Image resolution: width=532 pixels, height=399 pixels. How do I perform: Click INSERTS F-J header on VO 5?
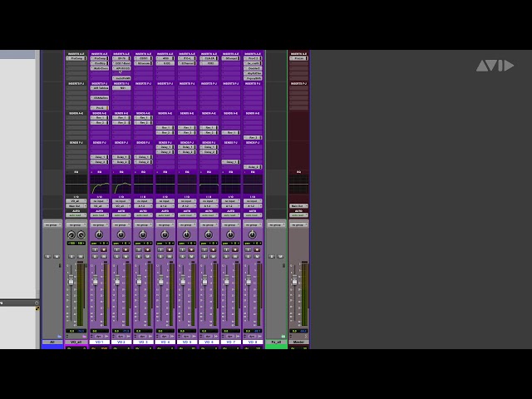coord(187,83)
